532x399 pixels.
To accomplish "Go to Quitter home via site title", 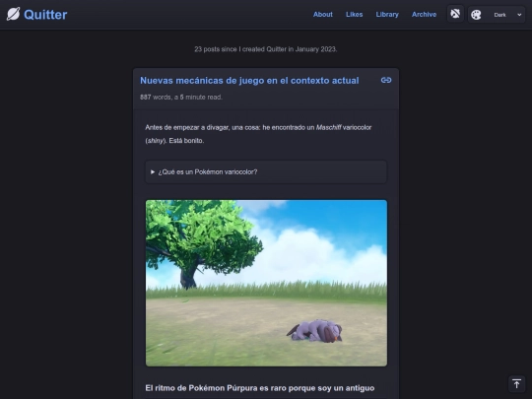I will point(45,15).
